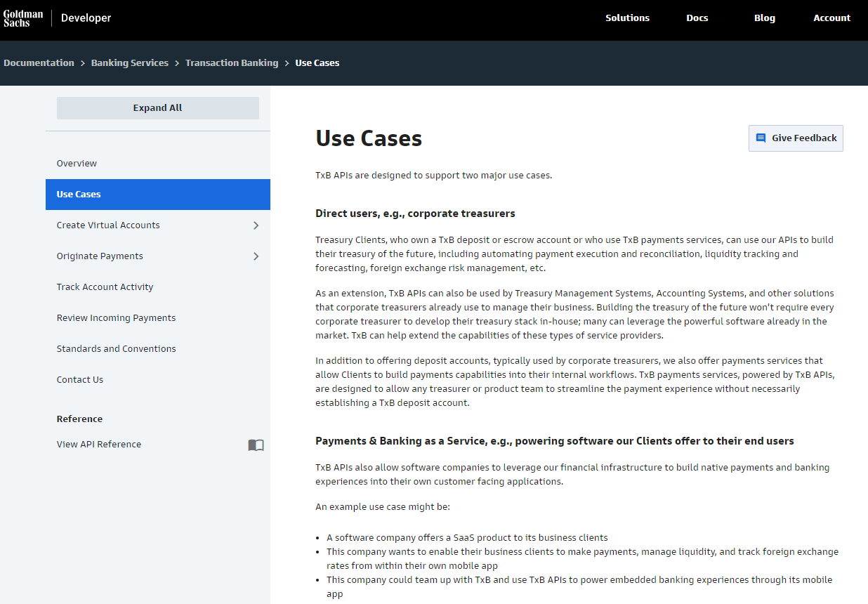Click View API Reference link
868x604 pixels.
[99, 445]
